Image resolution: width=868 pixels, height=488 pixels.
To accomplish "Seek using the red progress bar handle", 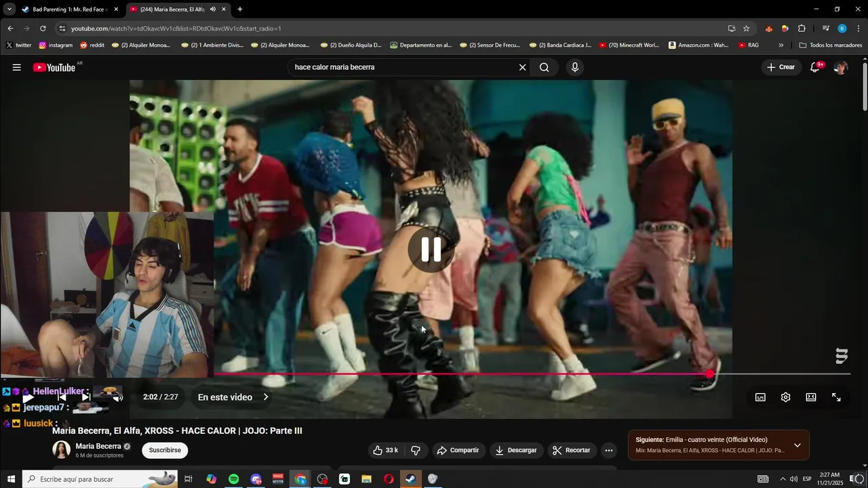I will [x=710, y=374].
